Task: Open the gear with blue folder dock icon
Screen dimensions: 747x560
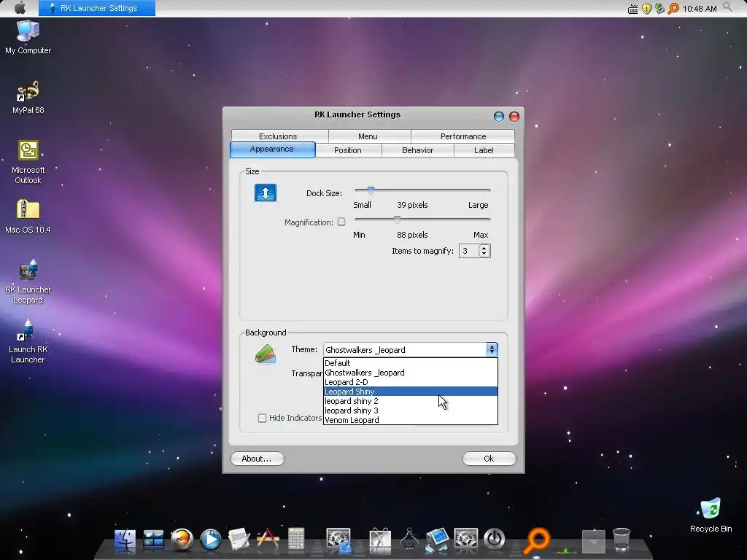Action: click(x=338, y=540)
